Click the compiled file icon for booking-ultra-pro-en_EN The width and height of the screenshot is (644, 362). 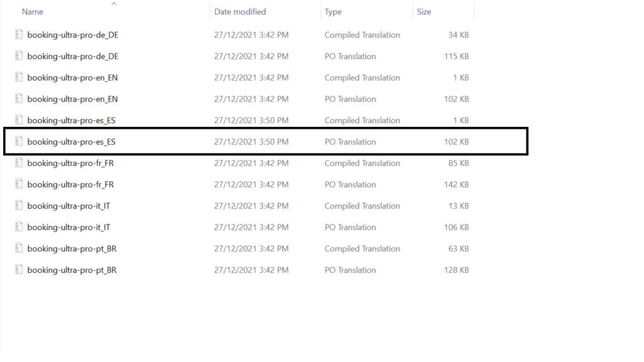(x=18, y=77)
